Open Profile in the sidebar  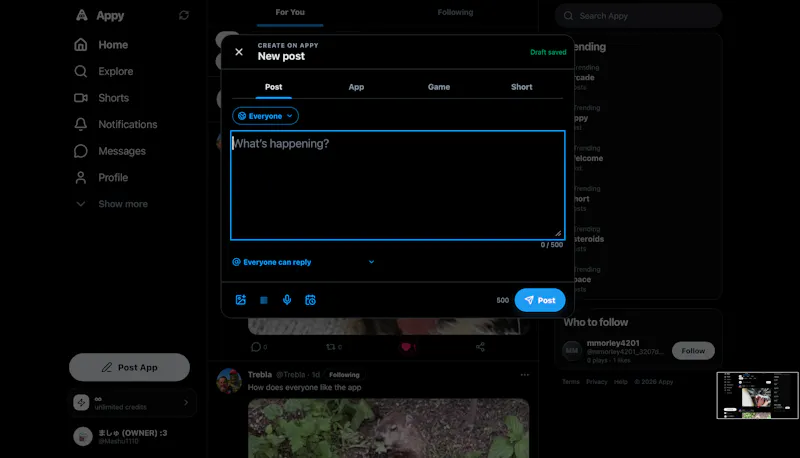point(113,177)
